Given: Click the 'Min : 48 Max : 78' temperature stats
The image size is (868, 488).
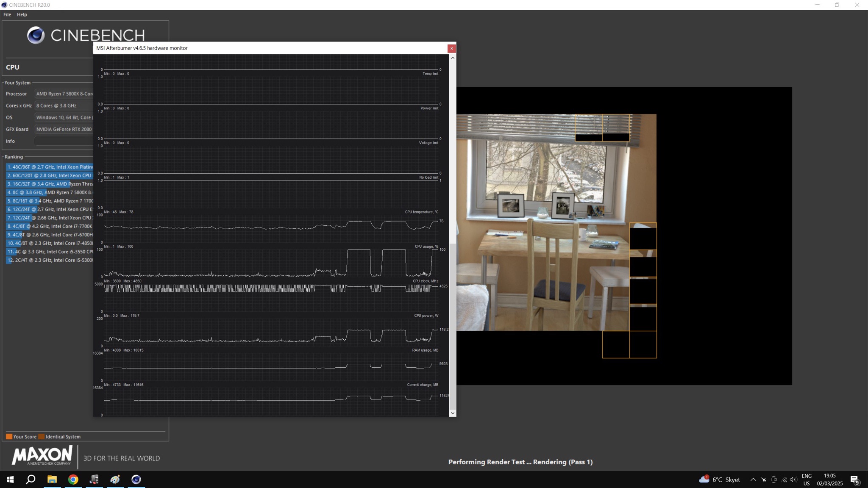Looking at the screenshot, I should (119, 212).
